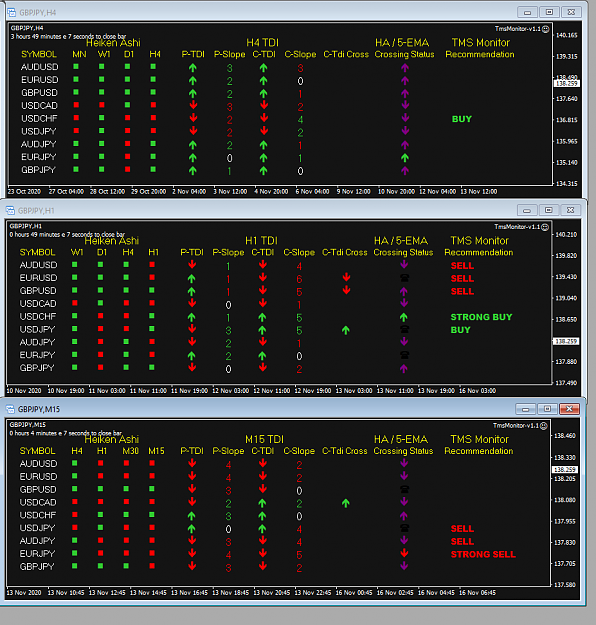Click the TmsMonitor smiley face in H1 window

click(x=545, y=227)
